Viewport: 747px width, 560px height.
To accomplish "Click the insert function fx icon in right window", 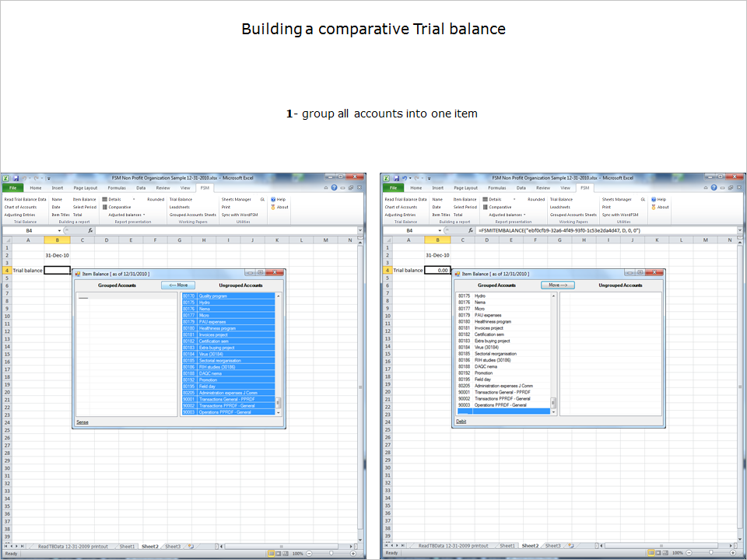I will [x=471, y=231].
